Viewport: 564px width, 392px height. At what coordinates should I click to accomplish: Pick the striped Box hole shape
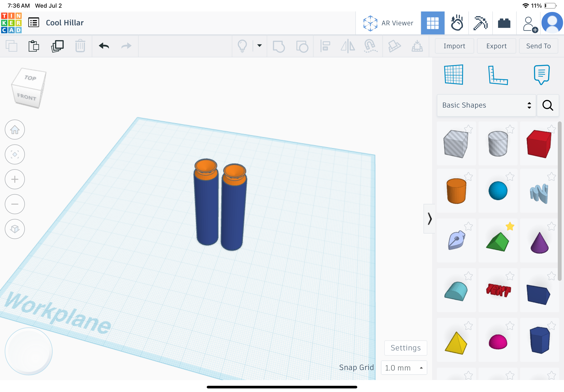point(456,144)
